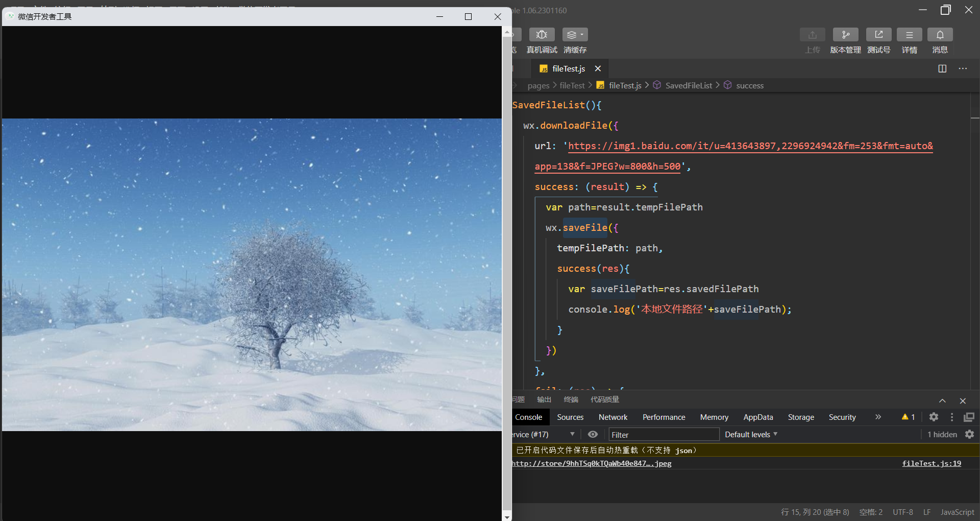Select the Memory tab
The image size is (980, 521).
[x=714, y=417]
